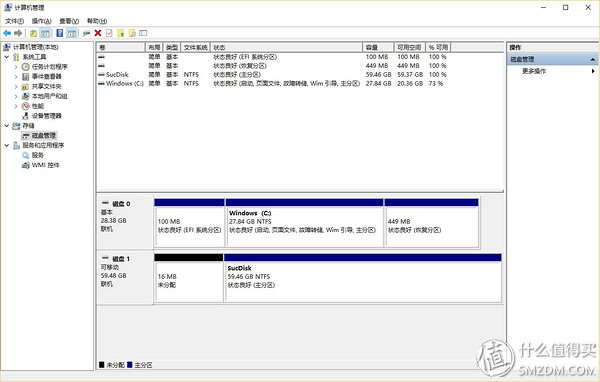Sort by the 容量 column header

click(x=378, y=47)
